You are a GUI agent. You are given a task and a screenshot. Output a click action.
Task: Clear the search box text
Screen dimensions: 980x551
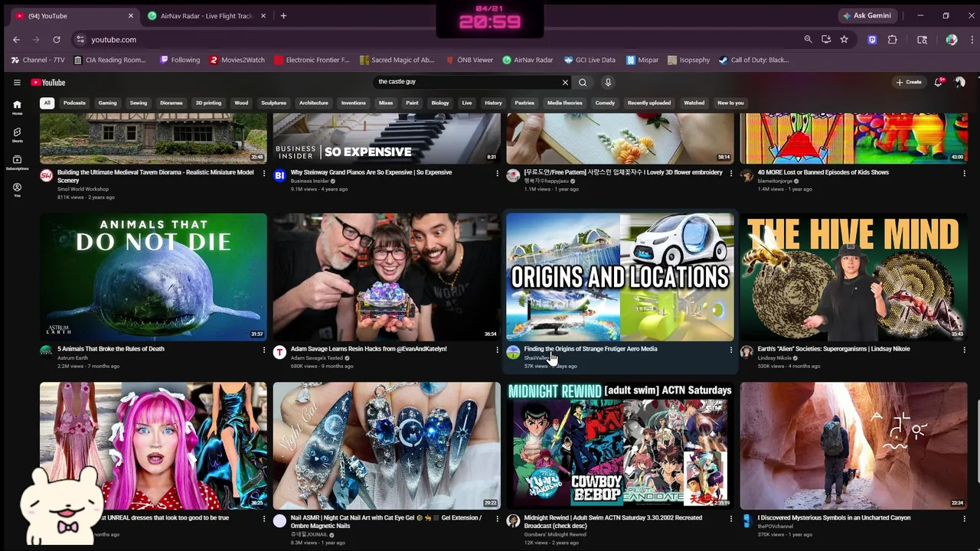coord(565,83)
